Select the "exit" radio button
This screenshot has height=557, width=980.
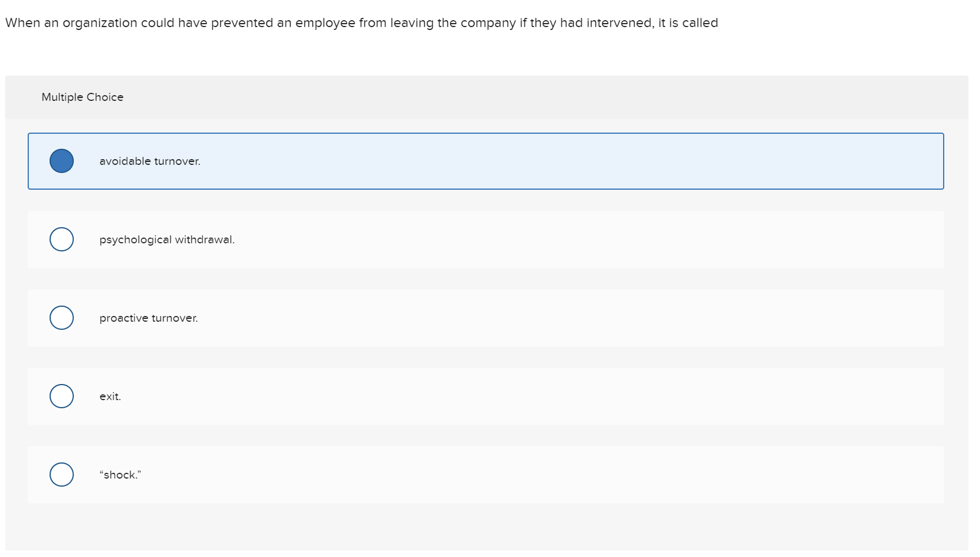61,396
